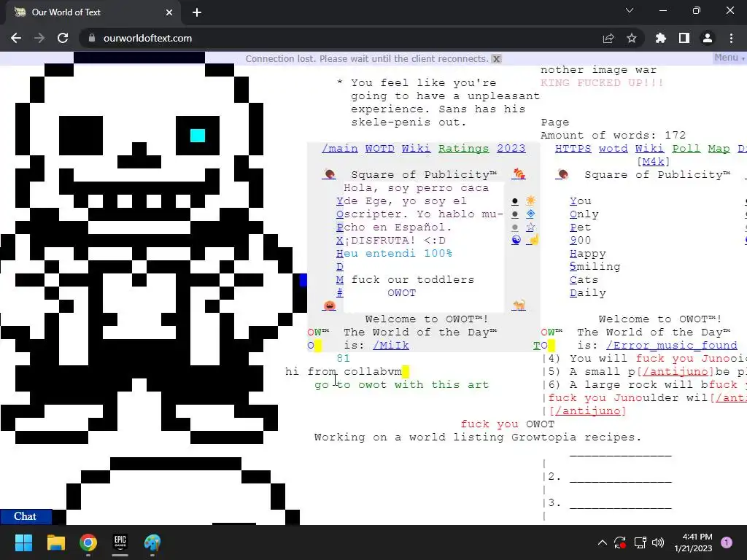Screen dimensions: 747x560
Task: Click the pumpkin emoji link
Action: [x=329, y=306]
